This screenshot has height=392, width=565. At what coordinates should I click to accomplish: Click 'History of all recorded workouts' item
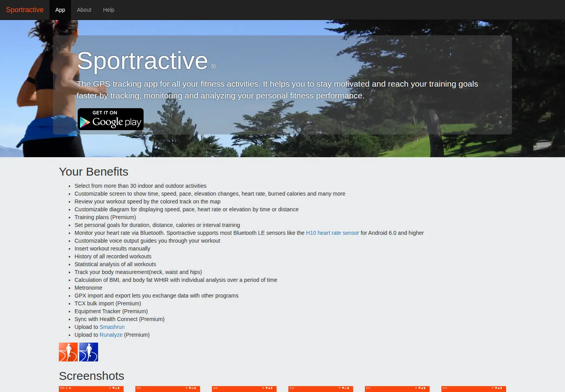(113, 256)
